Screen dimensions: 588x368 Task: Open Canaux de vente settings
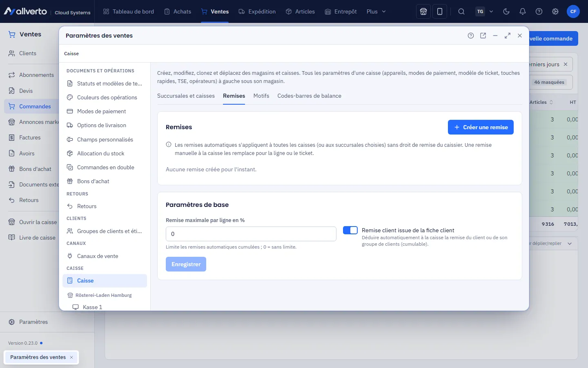(105, 256)
